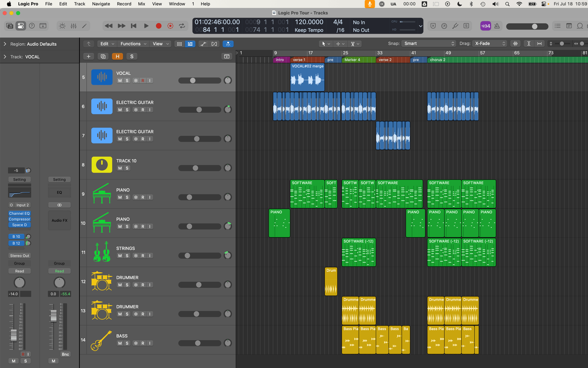Open the Smart Controls button
The image size is (588, 368).
click(62, 26)
